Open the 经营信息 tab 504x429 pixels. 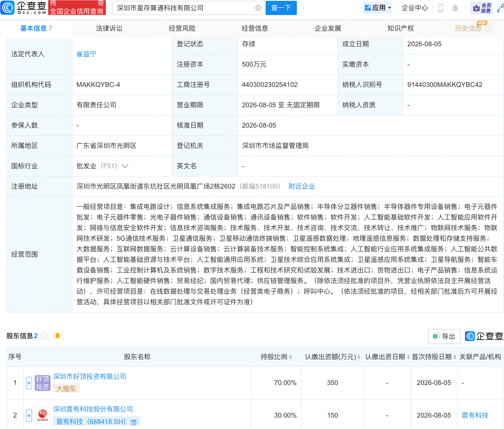[x=255, y=28]
